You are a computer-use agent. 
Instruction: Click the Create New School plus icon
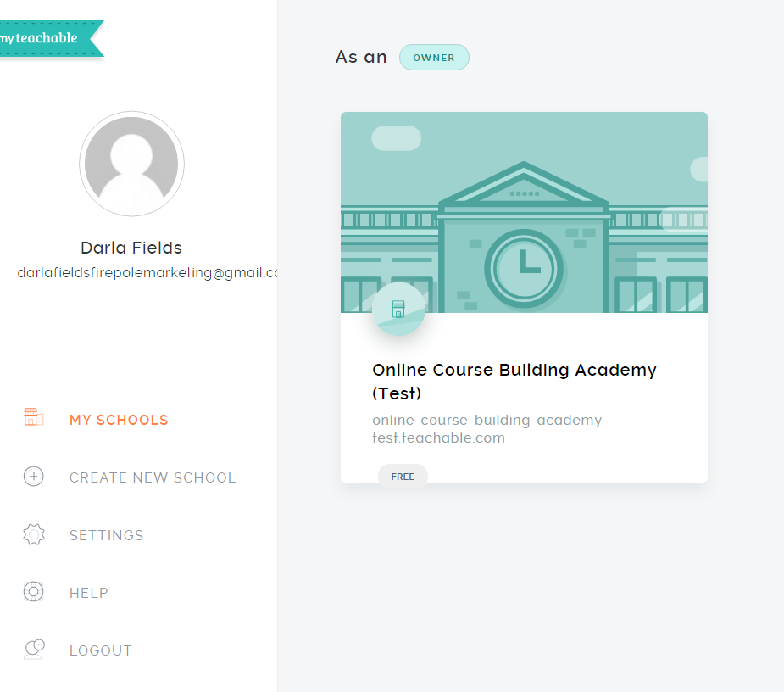34,477
